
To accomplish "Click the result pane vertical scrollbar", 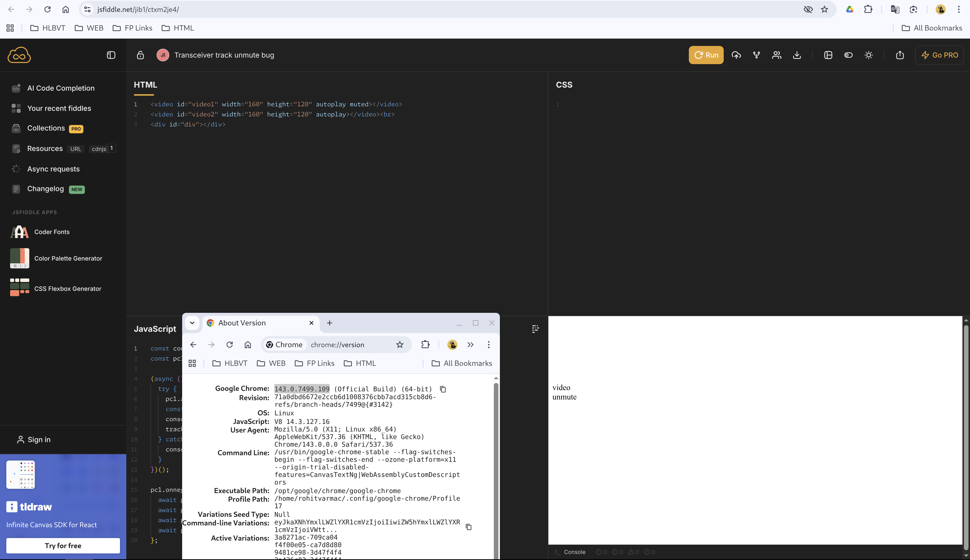I will click(966, 435).
